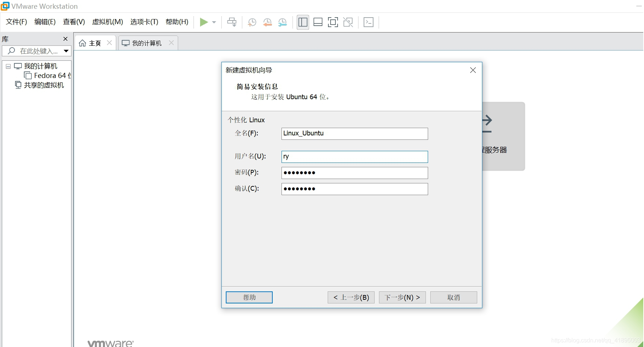Toggle the thumbnail bar view icon
This screenshot has height=347, width=644.
[318, 22]
